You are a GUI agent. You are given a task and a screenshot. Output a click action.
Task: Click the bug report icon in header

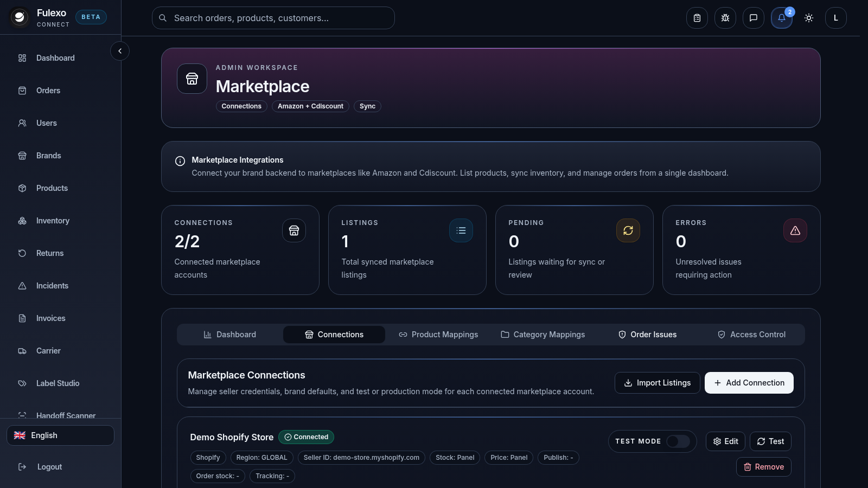(x=725, y=18)
